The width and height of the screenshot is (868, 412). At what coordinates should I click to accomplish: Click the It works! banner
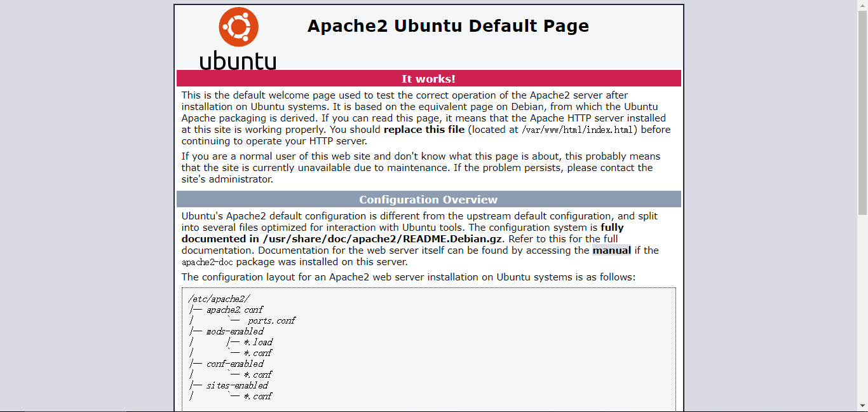[x=429, y=79]
